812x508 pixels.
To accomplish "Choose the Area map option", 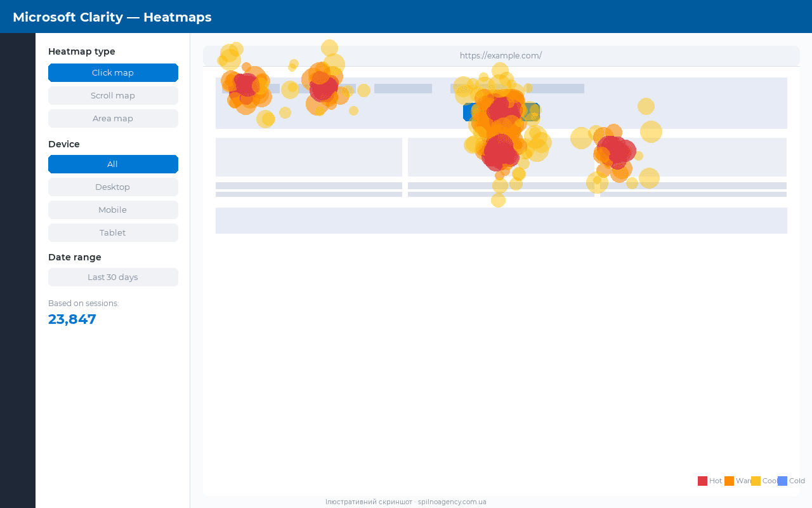I will pos(113,119).
